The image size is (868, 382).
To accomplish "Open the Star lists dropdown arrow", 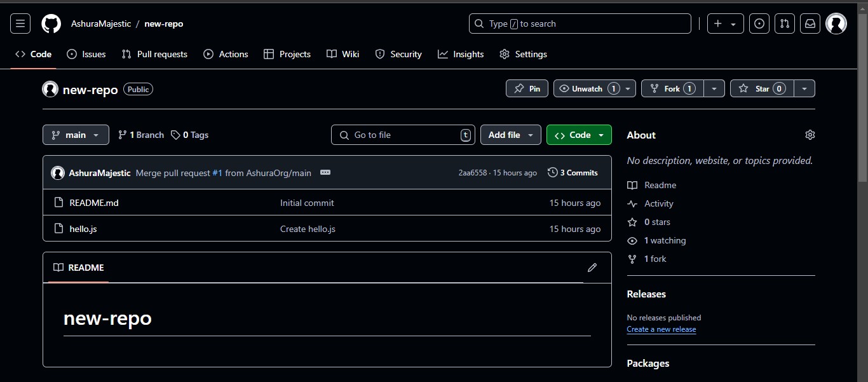I will click(804, 89).
